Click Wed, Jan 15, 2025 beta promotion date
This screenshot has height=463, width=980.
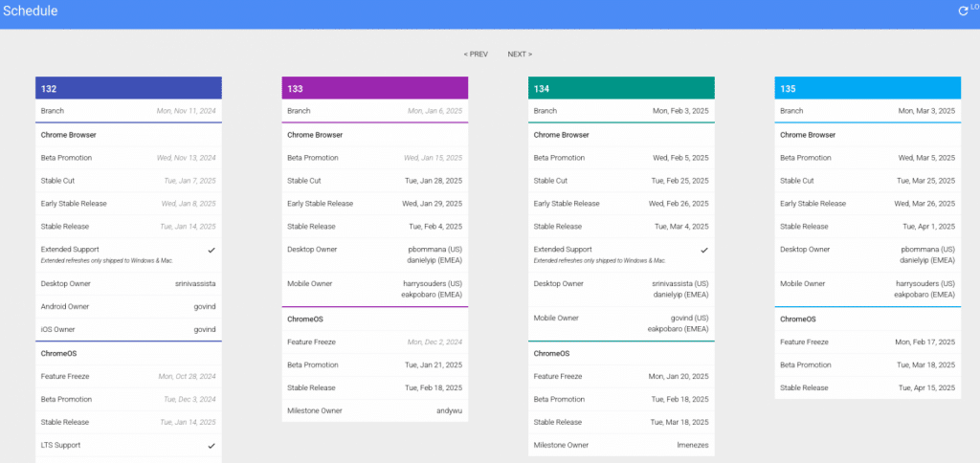pyautogui.click(x=434, y=158)
